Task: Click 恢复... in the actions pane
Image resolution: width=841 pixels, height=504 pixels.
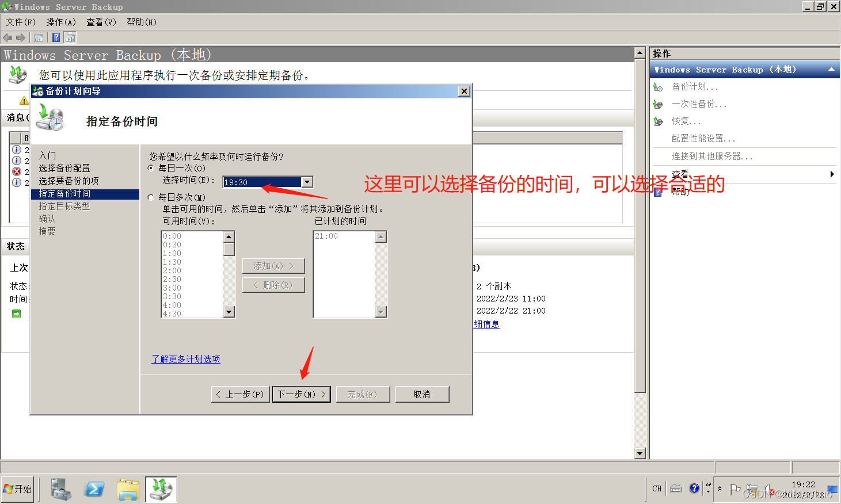Action: (686, 121)
